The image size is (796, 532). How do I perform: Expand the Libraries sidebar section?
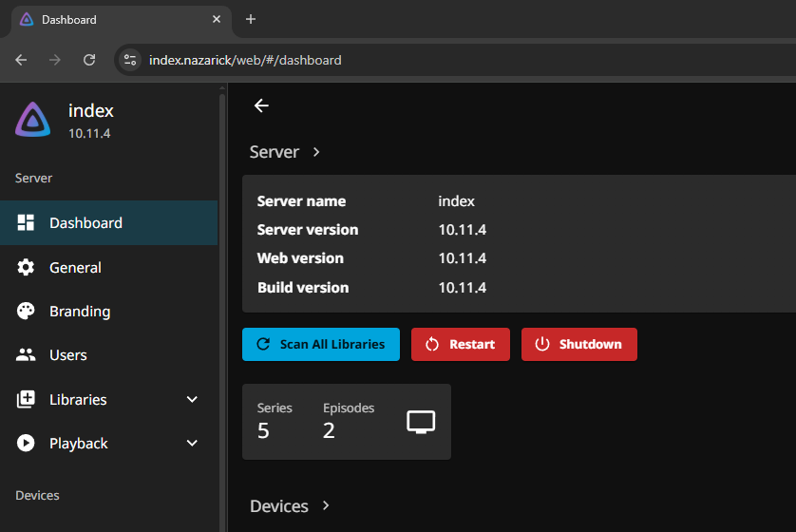(x=192, y=400)
